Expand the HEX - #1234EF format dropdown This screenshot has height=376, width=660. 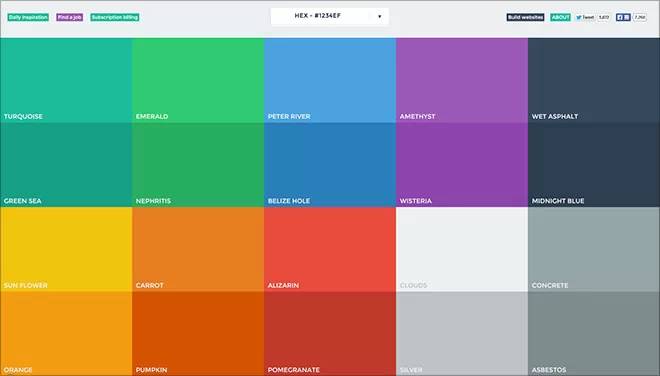point(330,16)
